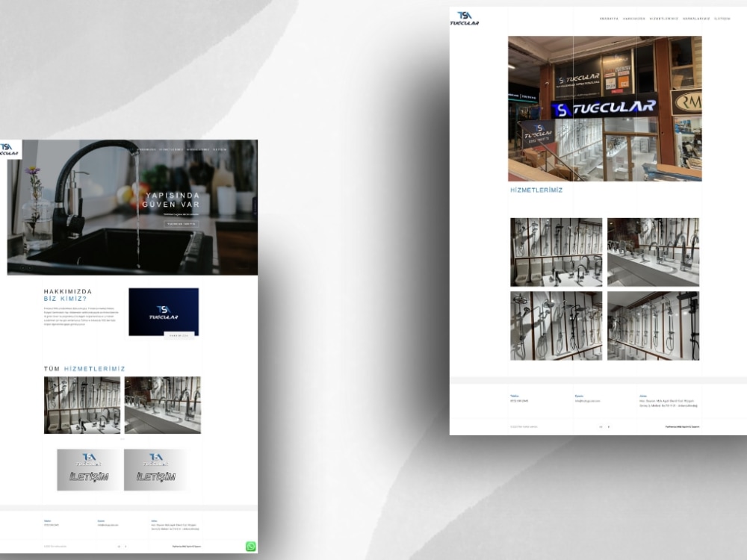Click YAPISINDA GÜVEN VAR hero headline

click(170, 200)
